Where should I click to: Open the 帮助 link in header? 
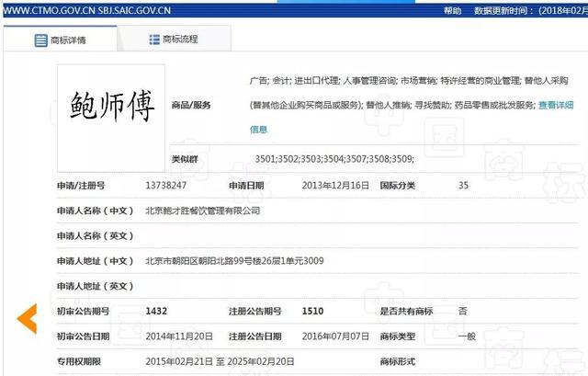(x=452, y=10)
